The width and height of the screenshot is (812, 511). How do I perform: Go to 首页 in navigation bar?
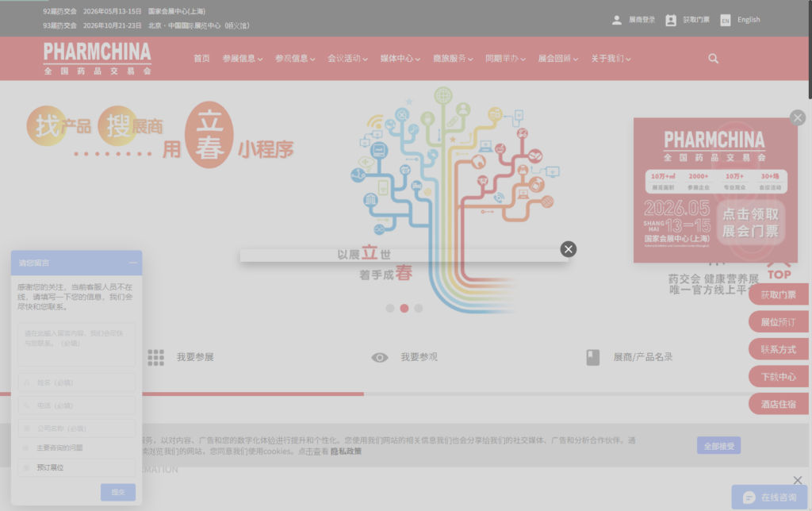point(202,59)
